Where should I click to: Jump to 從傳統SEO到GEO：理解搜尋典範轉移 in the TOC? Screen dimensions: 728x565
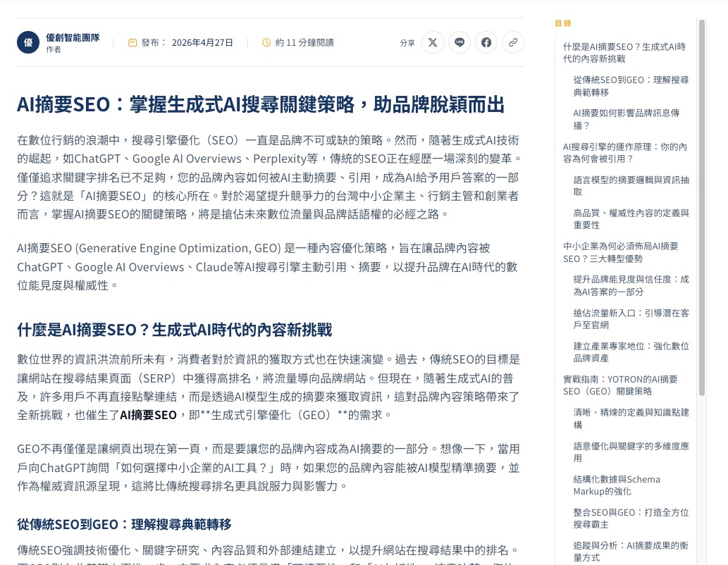(631, 86)
